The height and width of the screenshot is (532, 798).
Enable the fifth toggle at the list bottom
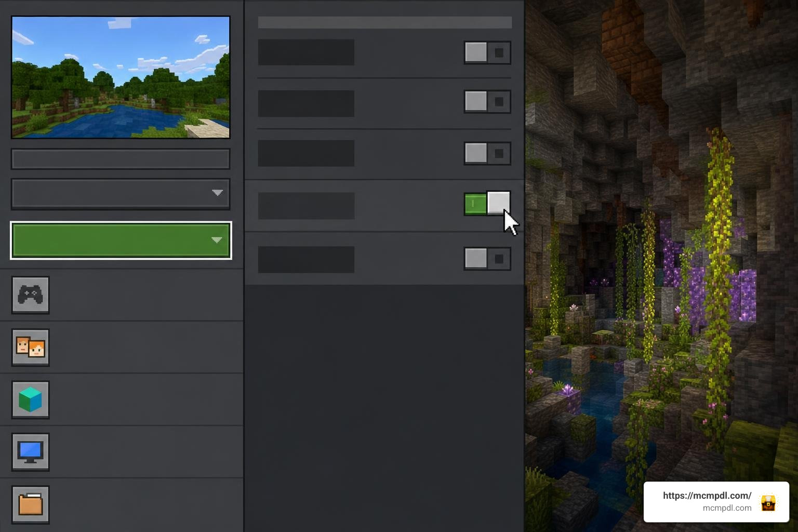(x=487, y=259)
